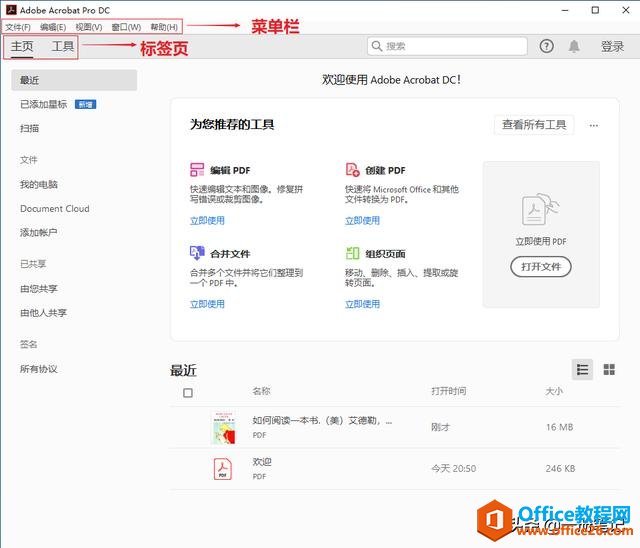640x548 pixels.
Task: Open the 编辑(E) menu
Action: [x=53, y=27]
